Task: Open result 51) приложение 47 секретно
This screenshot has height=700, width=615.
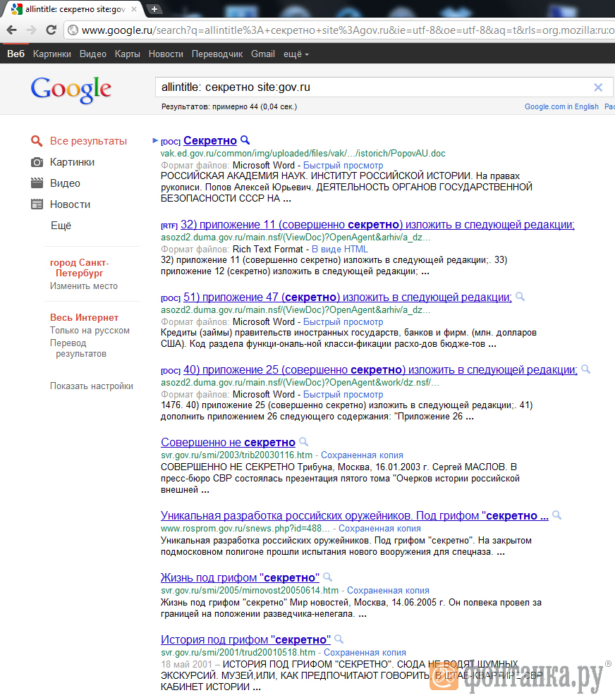Action: coord(348,297)
